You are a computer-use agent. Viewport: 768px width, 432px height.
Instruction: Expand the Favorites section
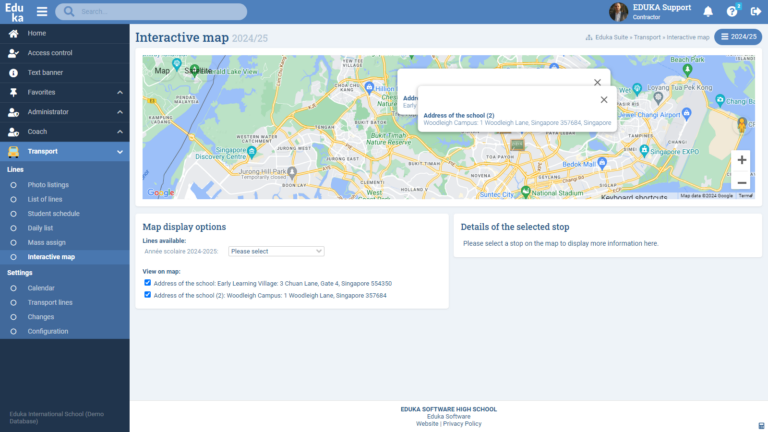pyautogui.click(x=65, y=92)
